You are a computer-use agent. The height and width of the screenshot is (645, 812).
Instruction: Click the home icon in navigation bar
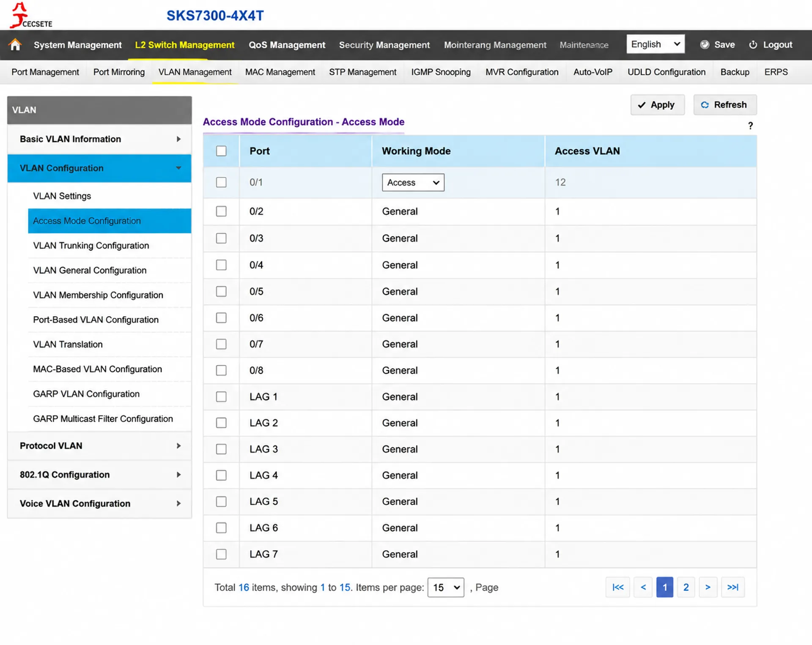(x=15, y=44)
